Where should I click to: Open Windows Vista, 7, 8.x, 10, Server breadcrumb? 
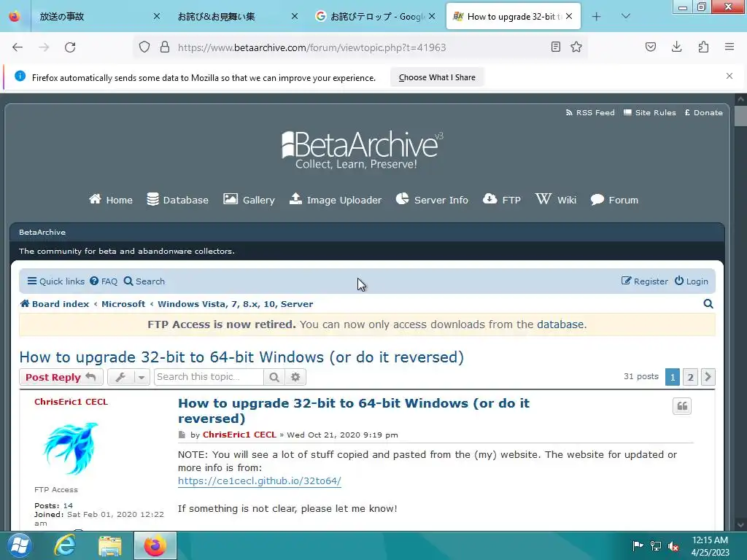236,304
